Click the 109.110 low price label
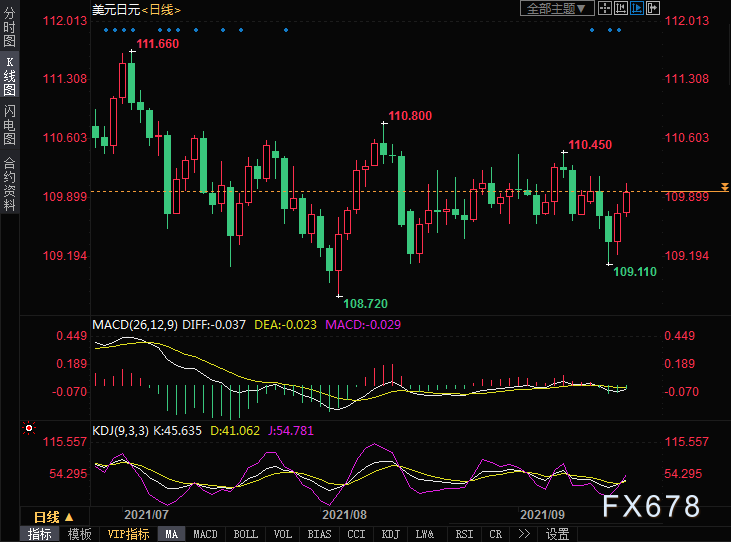 tap(635, 272)
